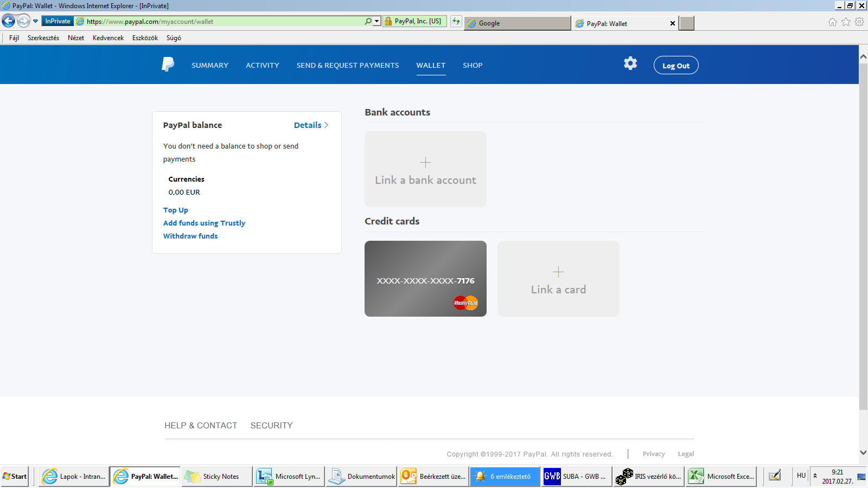Open the browser home icon

pos(833,22)
